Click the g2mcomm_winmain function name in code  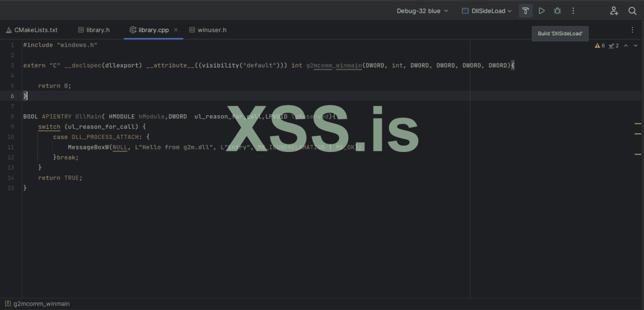click(334, 65)
